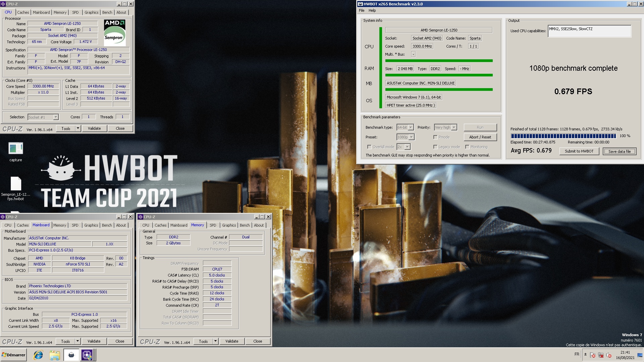Viewport: 644px width, 362px height.
Task: Click the nForce 570 SLI southbridge value
Action: pyautogui.click(x=78, y=264)
